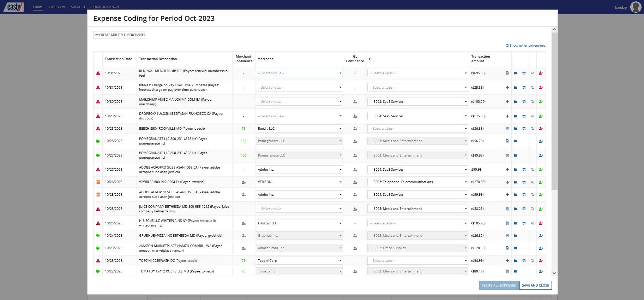644x300 pixels.
Task: Click red verify-user icon in ($25.88) row
Action: (541, 88)
